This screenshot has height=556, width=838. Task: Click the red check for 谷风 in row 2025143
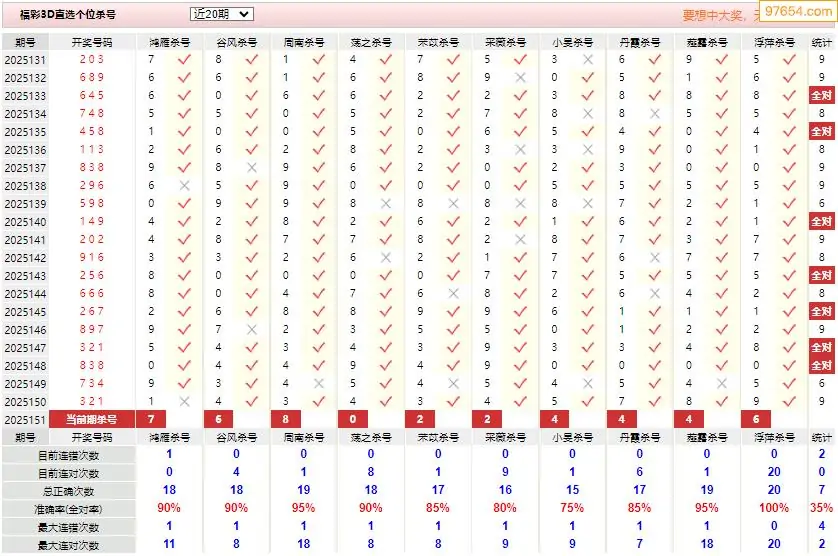pyautogui.click(x=252, y=275)
